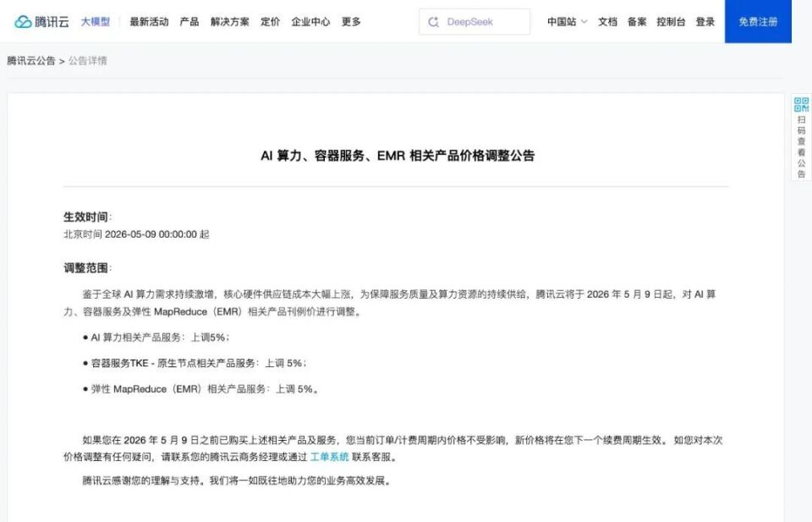Click the search magnifier icon
The width and height of the screenshot is (812, 522).
coord(432,21)
